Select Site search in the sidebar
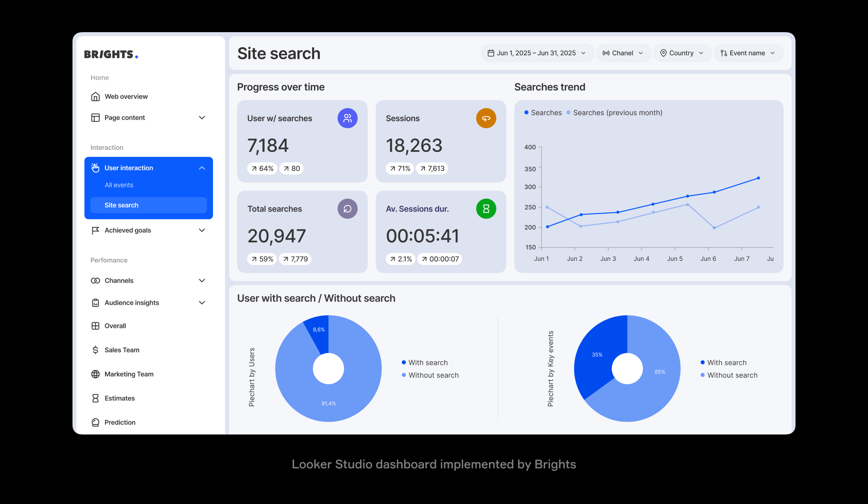The width and height of the screenshot is (868, 504). click(x=122, y=205)
